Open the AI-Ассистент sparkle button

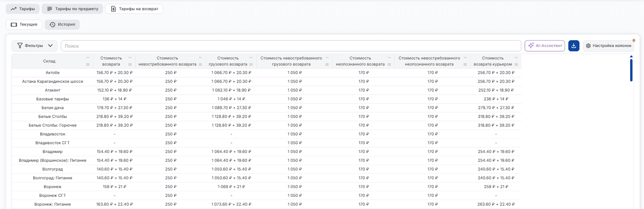pos(545,46)
